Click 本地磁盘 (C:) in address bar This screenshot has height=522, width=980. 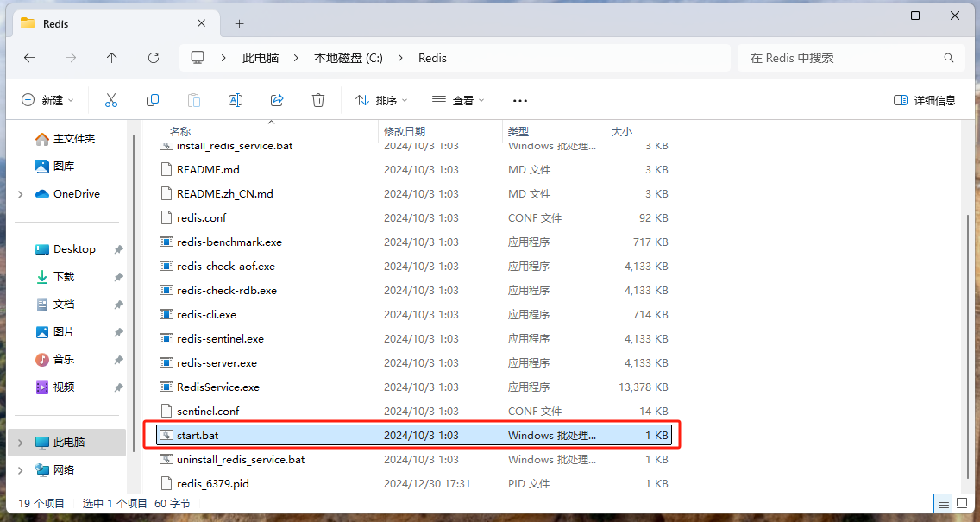348,58
